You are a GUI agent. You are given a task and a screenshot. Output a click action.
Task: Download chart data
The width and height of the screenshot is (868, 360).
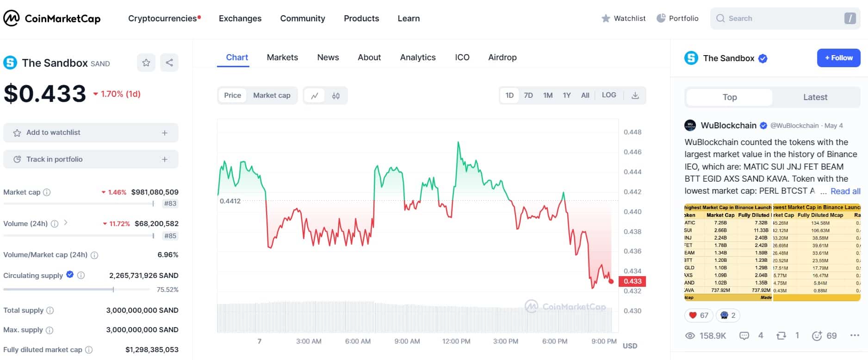click(x=635, y=95)
